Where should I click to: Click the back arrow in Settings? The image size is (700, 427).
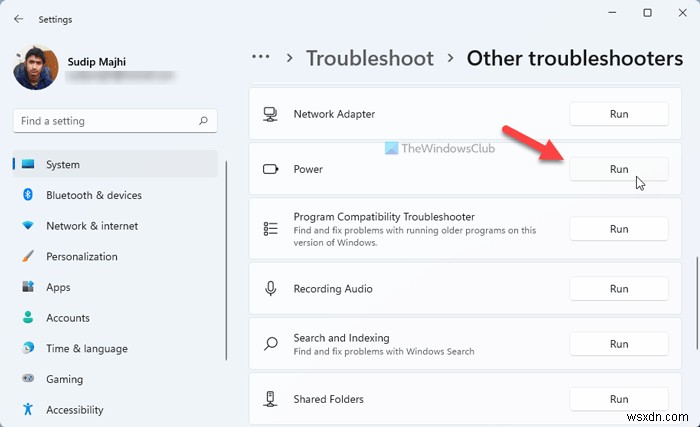point(19,19)
